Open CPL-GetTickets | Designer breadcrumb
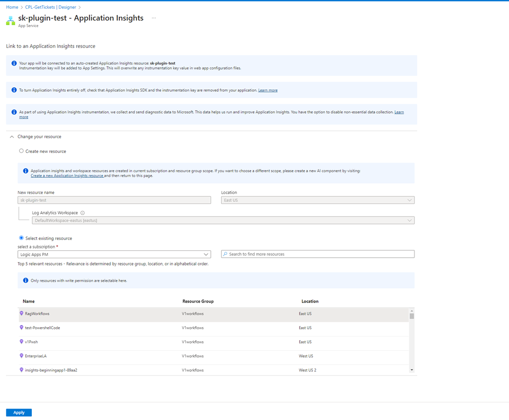This screenshot has height=420, width=509. coord(50,7)
